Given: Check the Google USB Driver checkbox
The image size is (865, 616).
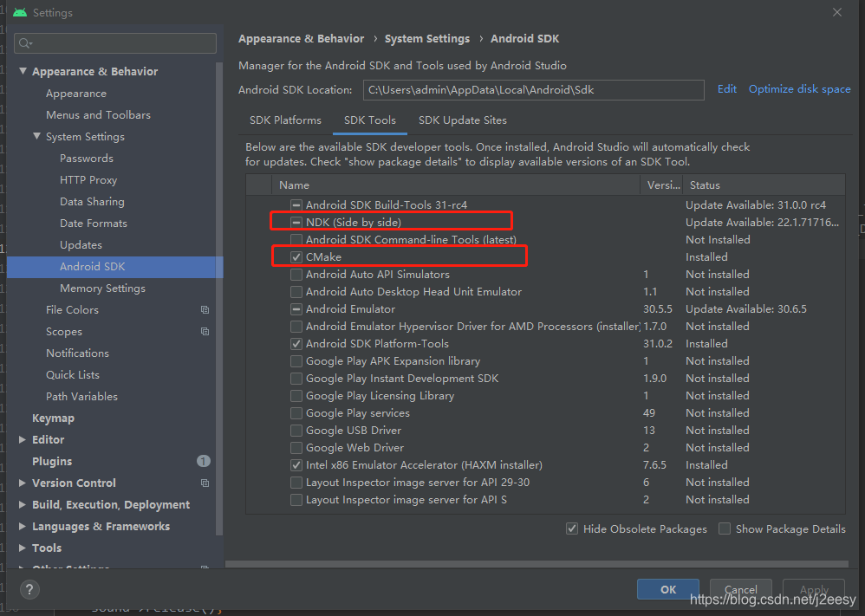Looking at the screenshot, I should pos(296,431).
